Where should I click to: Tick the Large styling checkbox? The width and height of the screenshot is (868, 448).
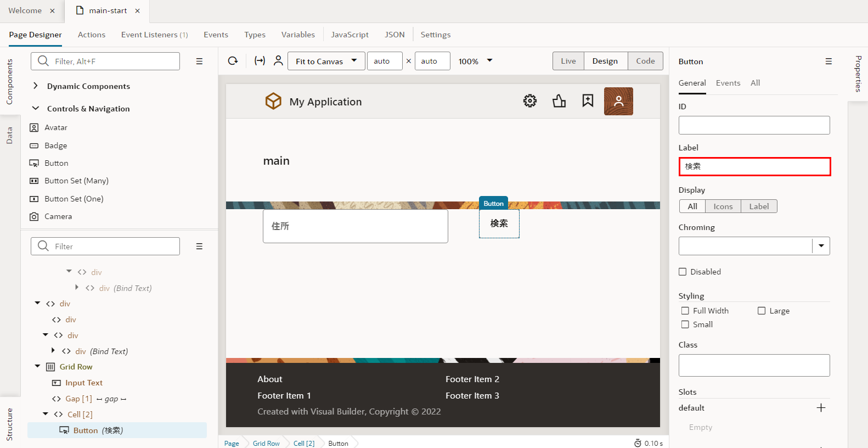(x=762, y=311)
